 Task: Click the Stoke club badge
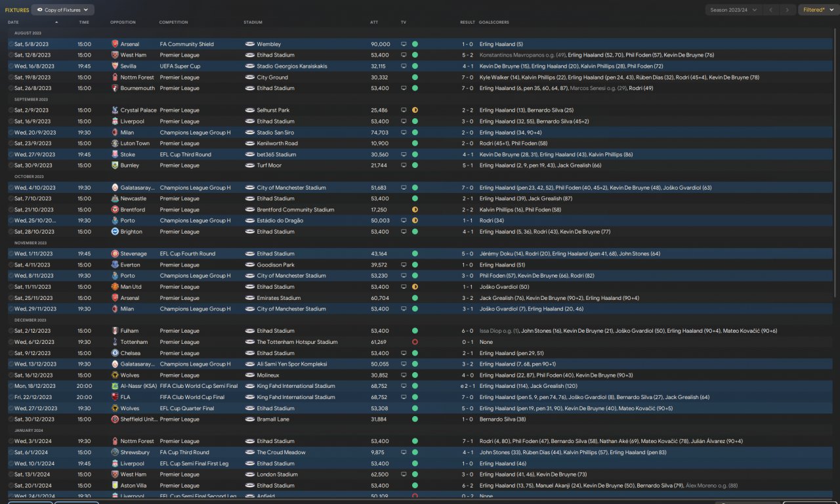coord(115,154)
